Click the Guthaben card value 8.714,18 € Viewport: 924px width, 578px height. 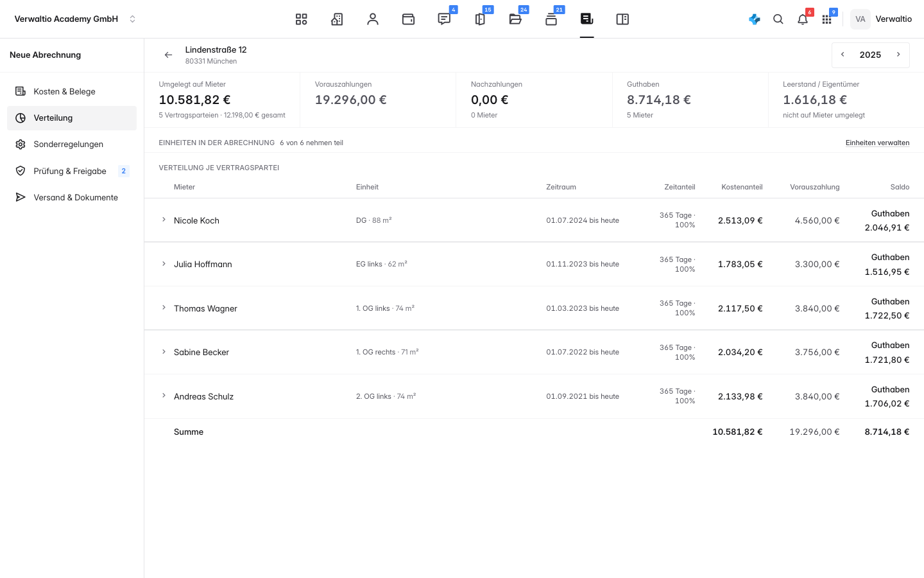[659, 100]
